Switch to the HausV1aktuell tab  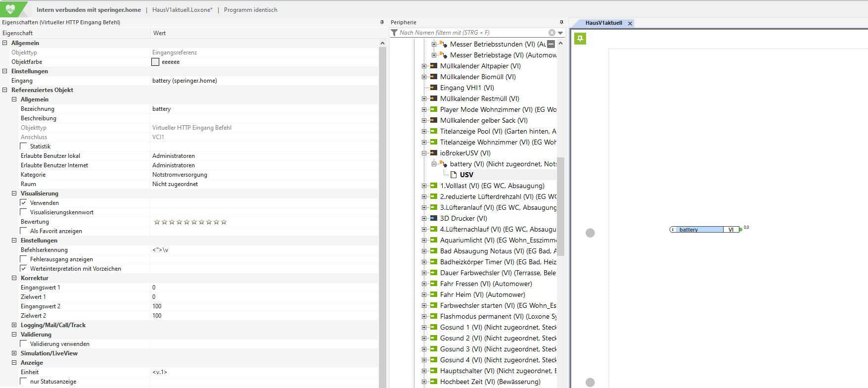(x=603, y=23)
